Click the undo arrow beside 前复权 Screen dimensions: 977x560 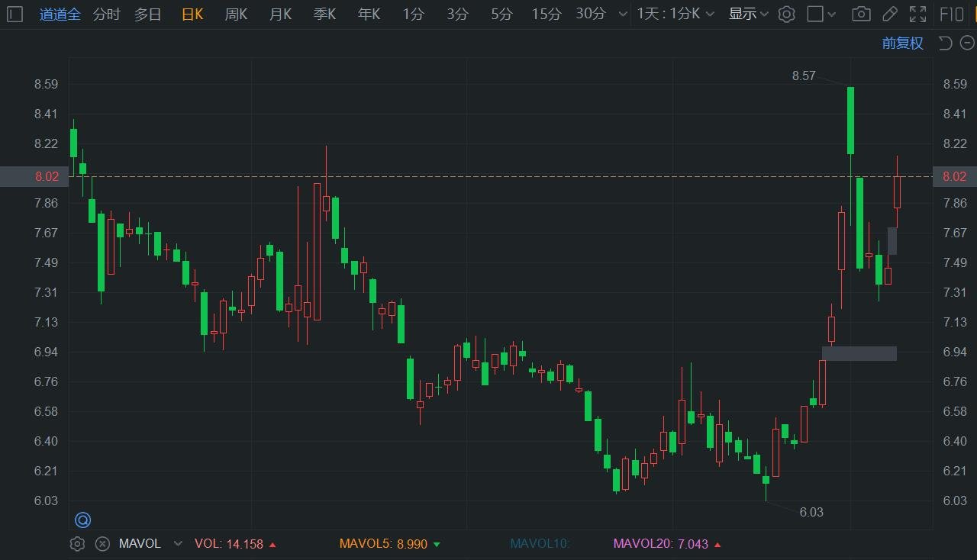pos(945,43)
